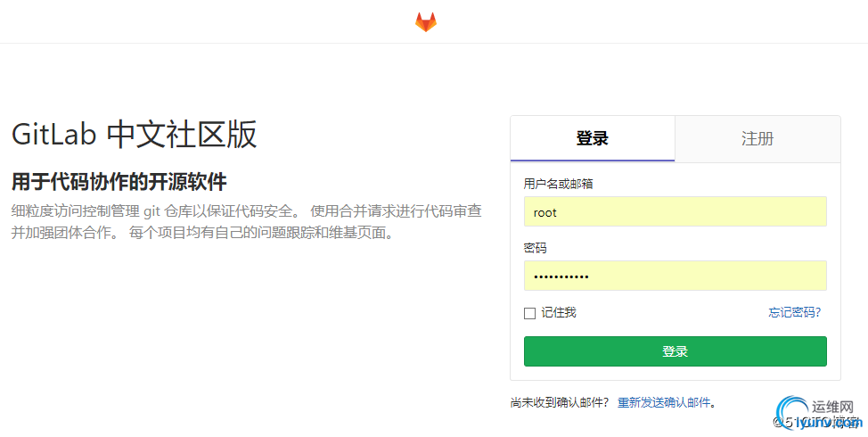Click the 密码 label text

tap(535, 248)
